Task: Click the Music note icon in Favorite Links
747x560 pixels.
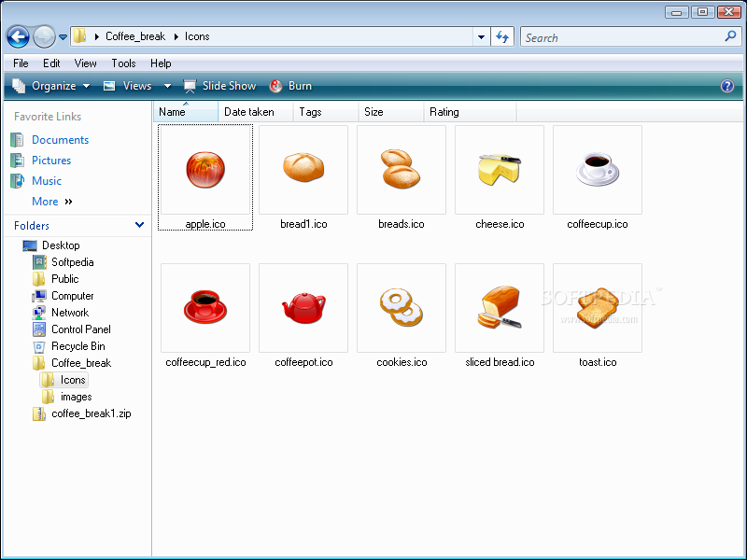Action: click(17, 181)
